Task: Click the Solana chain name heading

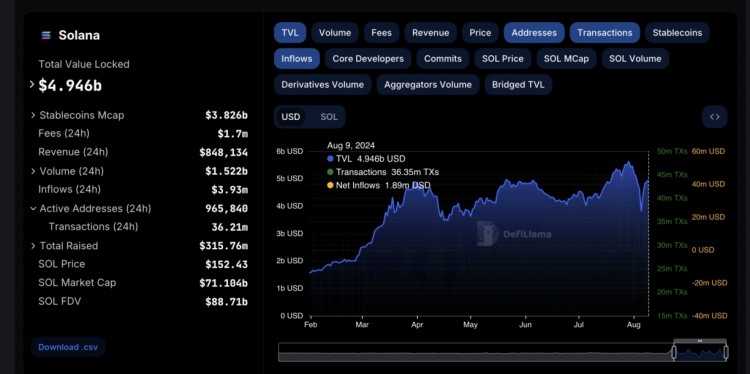Action: click(x=79, y=35)
